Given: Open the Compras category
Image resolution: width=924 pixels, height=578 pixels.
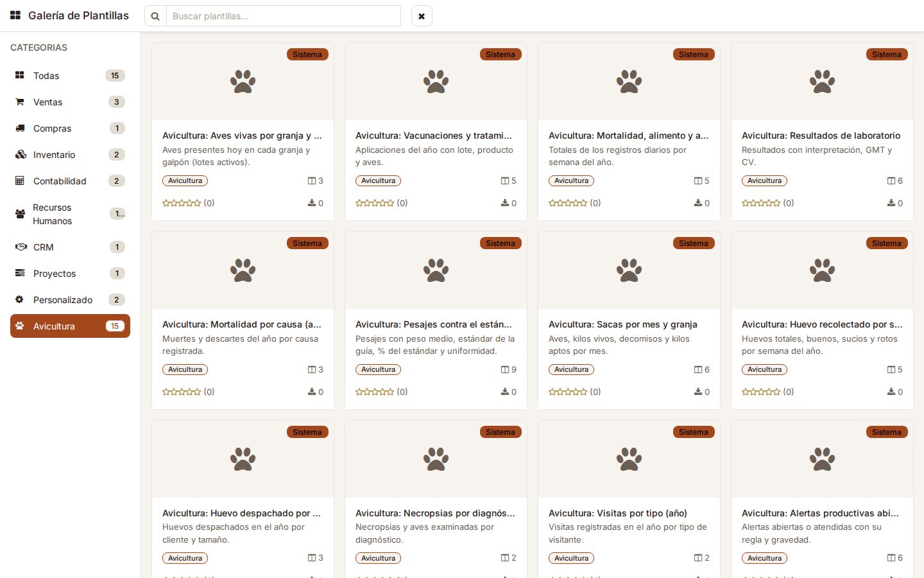Looking at the screenshot, I should (x=70, y=128).
